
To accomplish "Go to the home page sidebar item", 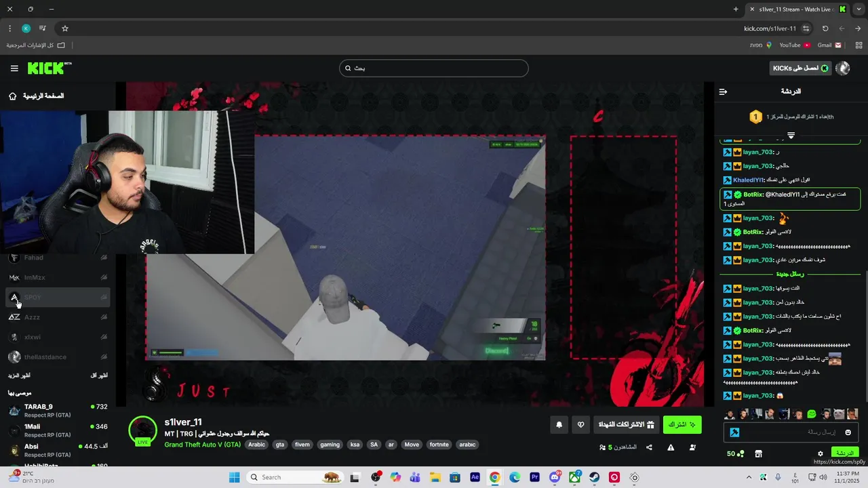I will tap(36, 96).
